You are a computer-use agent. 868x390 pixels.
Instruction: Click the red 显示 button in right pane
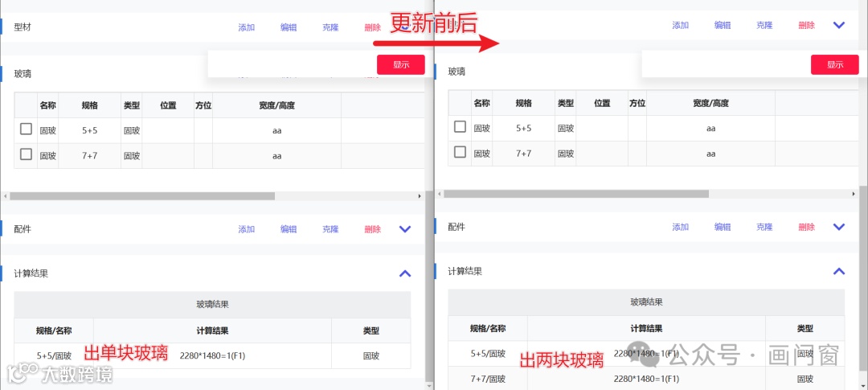[x=835, y=65]
